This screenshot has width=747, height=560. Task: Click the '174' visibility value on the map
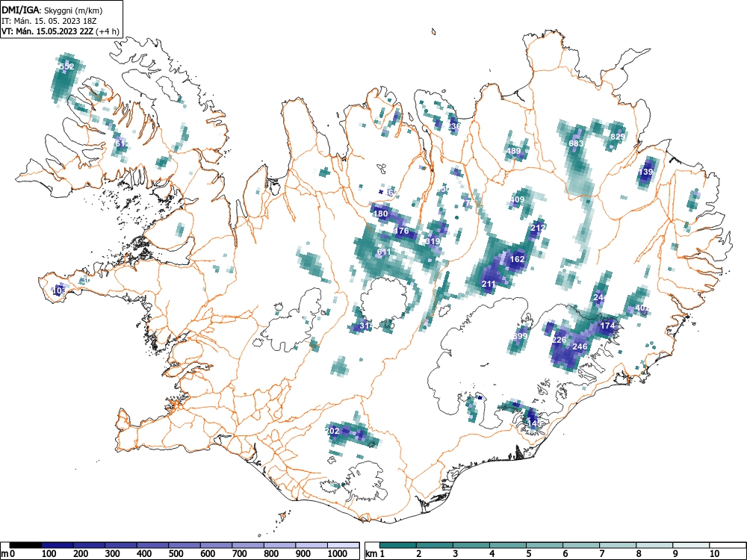(607, 326)
